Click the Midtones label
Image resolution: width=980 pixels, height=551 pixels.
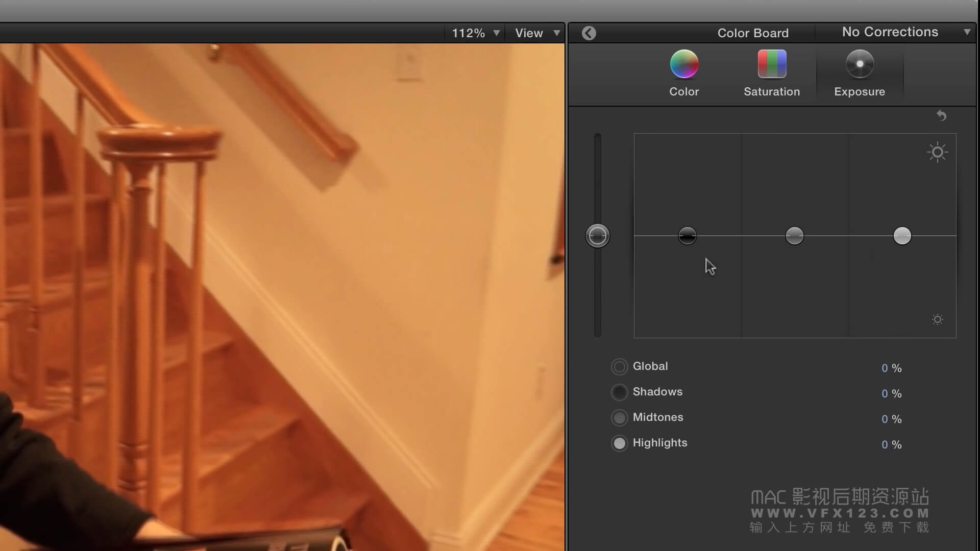click(658, 417)
